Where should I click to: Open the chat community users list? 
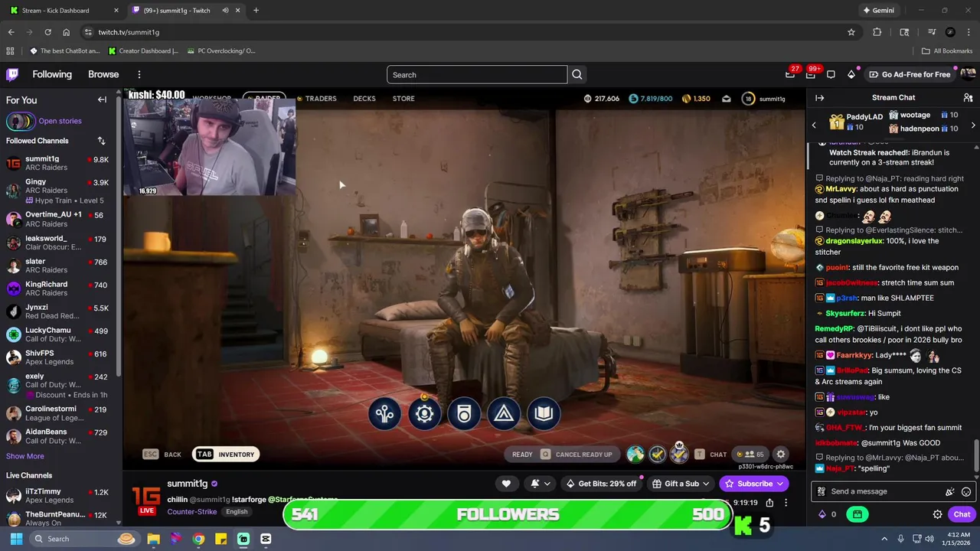(x=968, y=98)
